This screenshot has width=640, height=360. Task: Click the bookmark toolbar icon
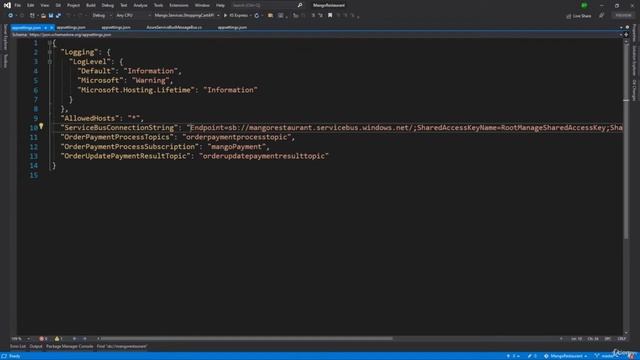click(x=330, y=16)
